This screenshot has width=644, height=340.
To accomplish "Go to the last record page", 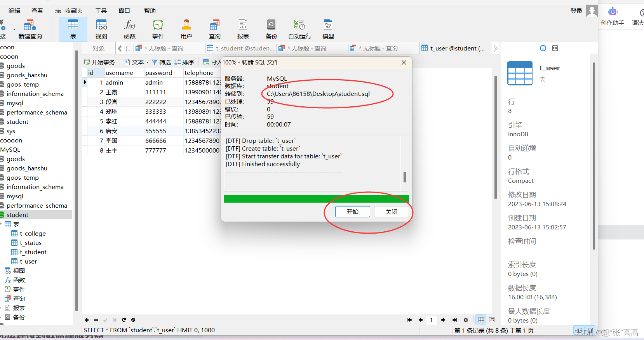I will pyautogui.click(x=454, y=320).
